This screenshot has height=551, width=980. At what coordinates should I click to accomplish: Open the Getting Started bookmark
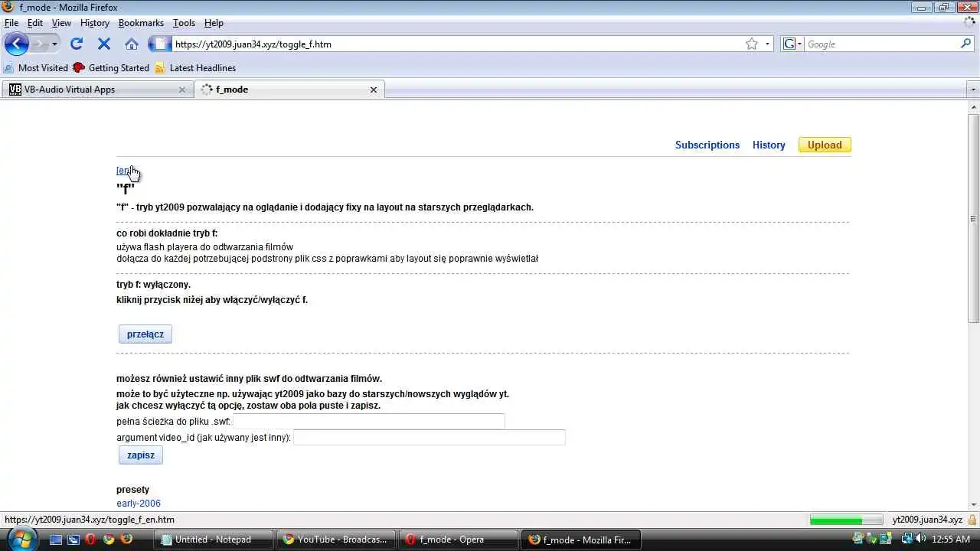(111, 67)
